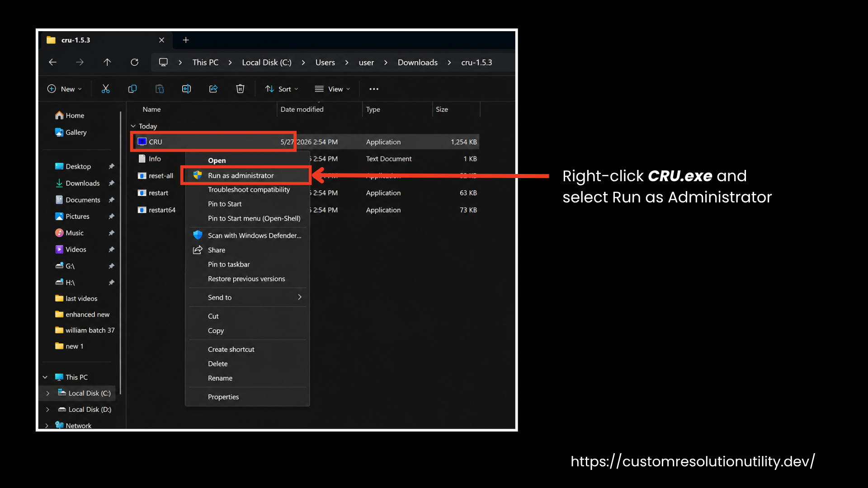Viewport: 868px width, 488px height.
Task: Go up one folder level
Action: coord(107,62)
